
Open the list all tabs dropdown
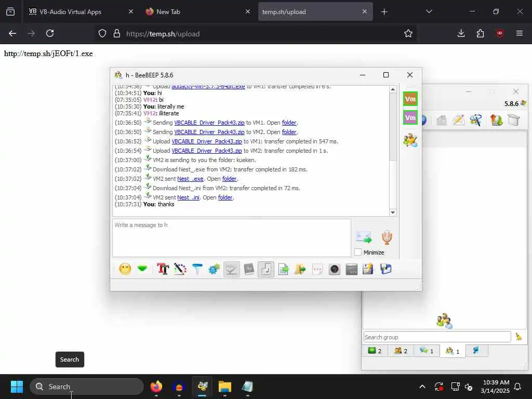point(429,11)
